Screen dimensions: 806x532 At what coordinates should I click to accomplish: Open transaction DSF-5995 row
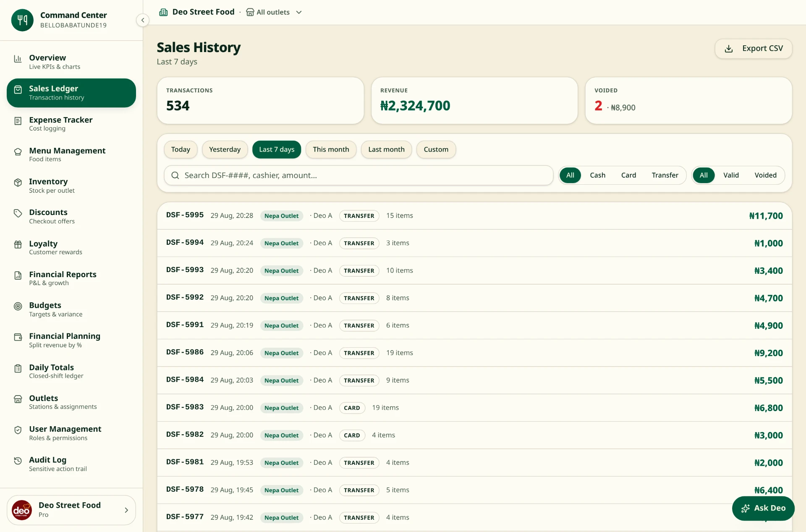click(x=474, y=215)
